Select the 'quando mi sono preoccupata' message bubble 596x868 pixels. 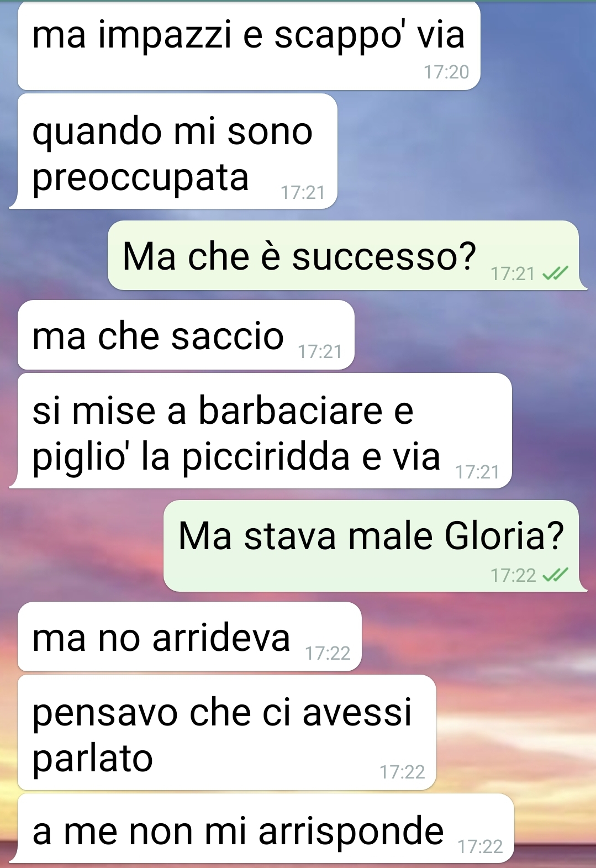click(177, 151)
